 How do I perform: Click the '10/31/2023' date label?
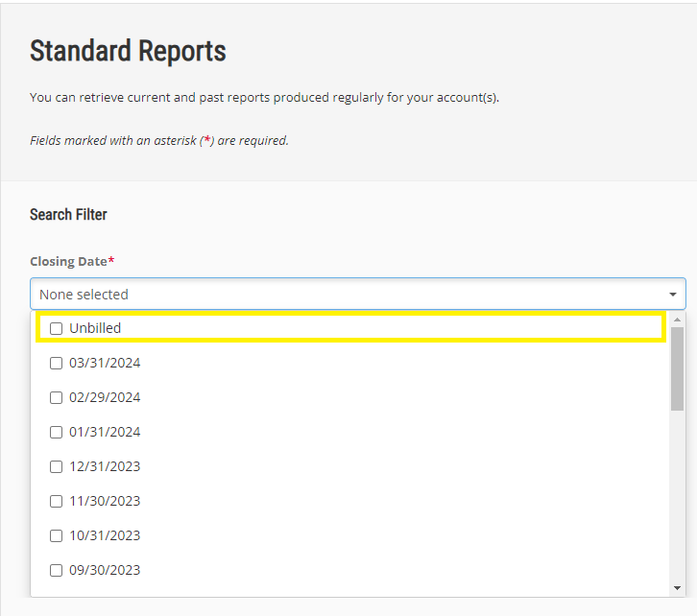point(105,535)
